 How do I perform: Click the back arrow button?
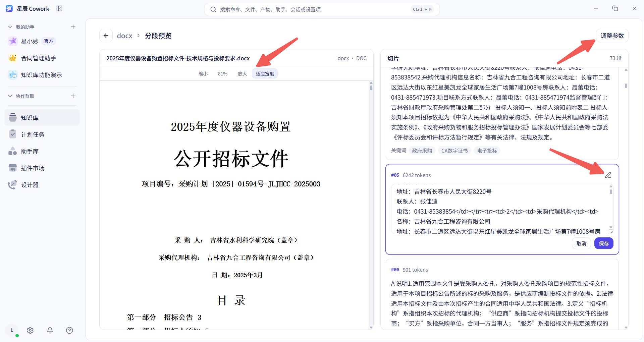[x=106, y=36]
